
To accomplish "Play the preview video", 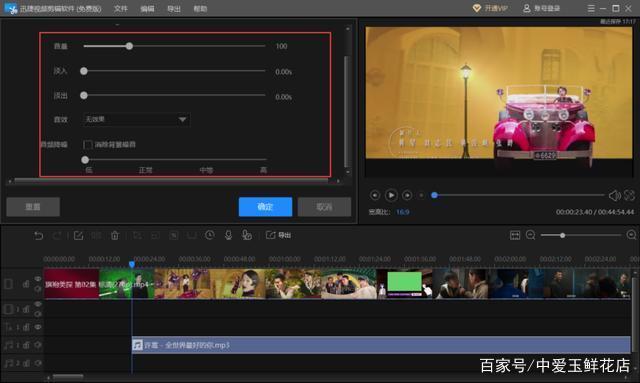I will pyautogui.click(x=391, y=196).
